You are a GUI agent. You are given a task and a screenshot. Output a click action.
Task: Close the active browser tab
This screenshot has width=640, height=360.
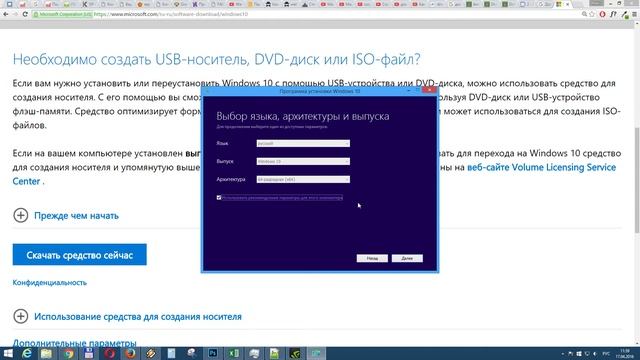(567, 4)
